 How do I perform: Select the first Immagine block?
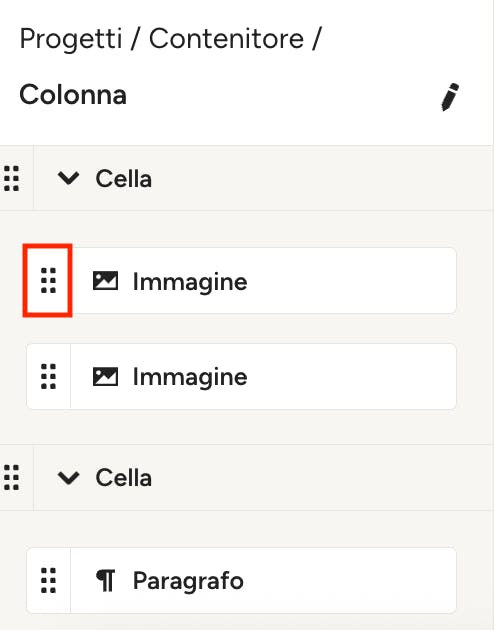tap(241, 280)
